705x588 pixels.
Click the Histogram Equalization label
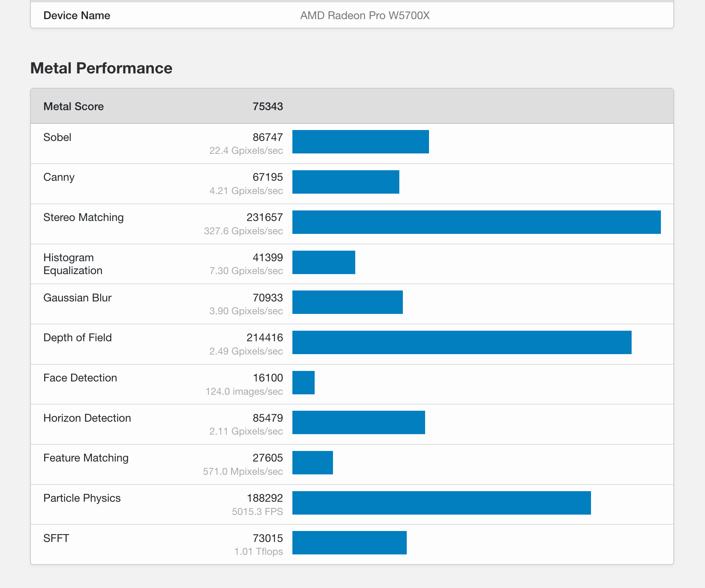point(73,264)
